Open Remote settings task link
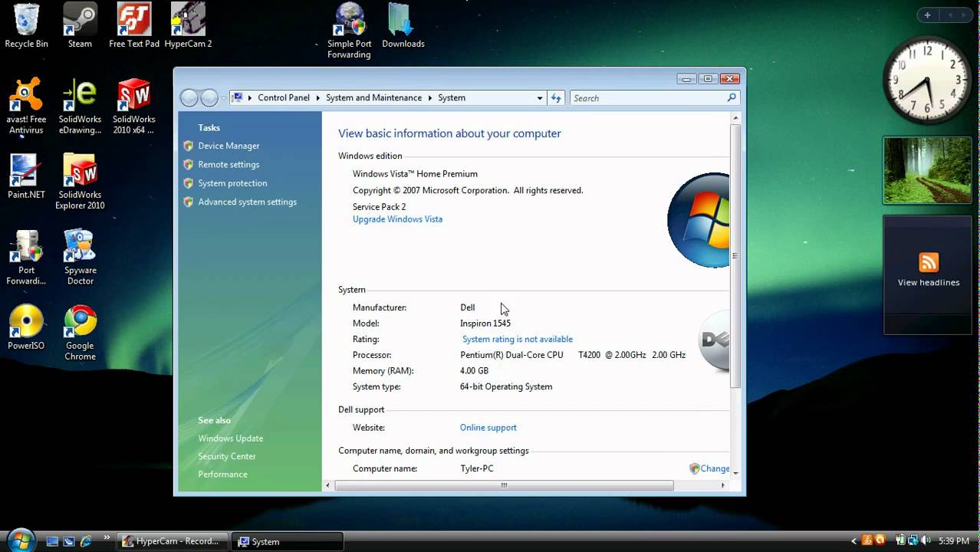This screenshot has height=552, width=980. (x=229, y=164)
